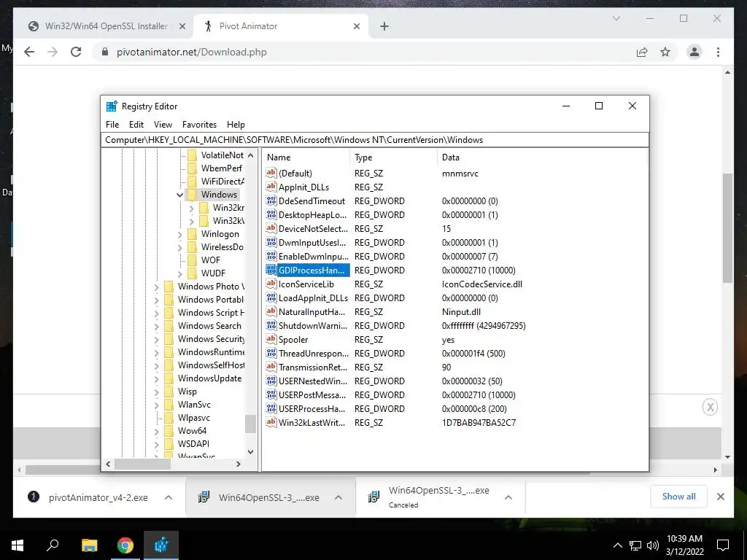Open the View menu in Registry Editor
This screenshot has width=747, height=560.
(163, 124)
